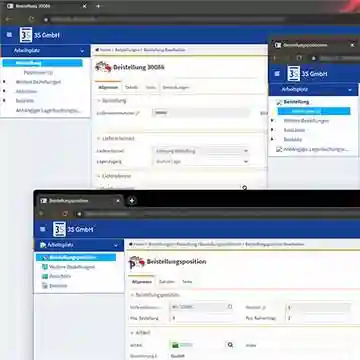Open hamburger menu in the small right window
The height and width of the screenshot is (360, 360).
click(x=277, y=74)
